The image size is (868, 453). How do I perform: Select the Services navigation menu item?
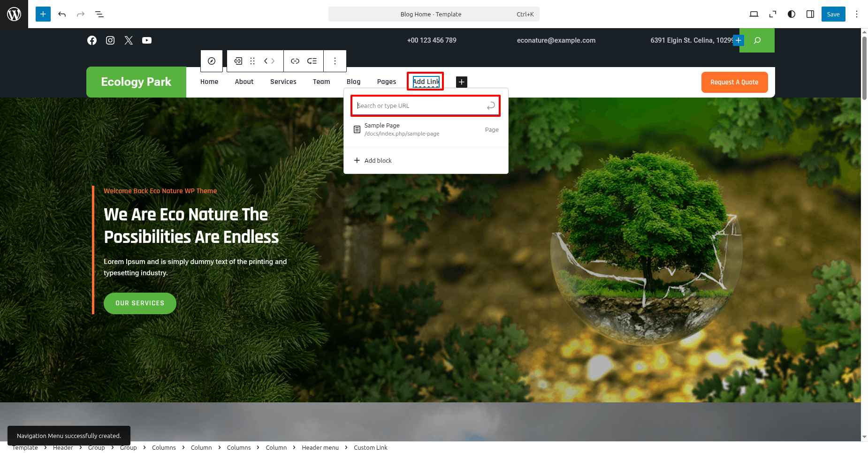point(283,82)
